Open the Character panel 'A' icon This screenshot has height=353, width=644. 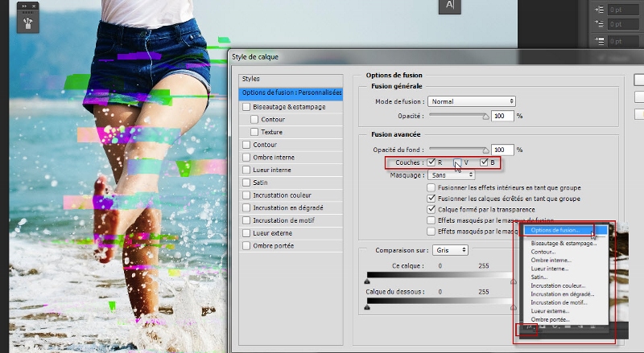click(x=449, y=6)
